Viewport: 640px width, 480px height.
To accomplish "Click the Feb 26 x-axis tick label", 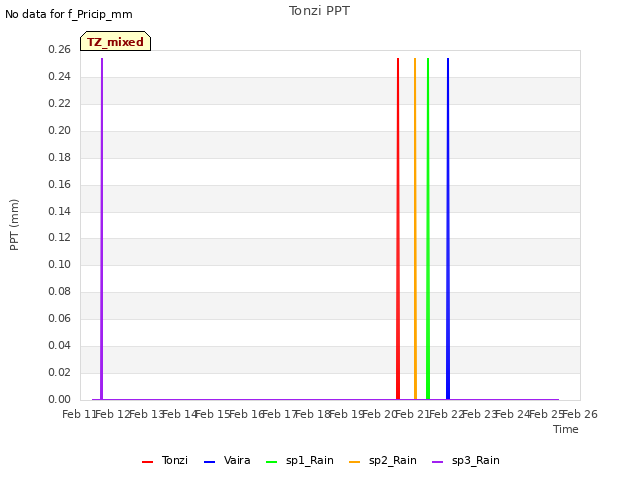I will pos(580,414).
